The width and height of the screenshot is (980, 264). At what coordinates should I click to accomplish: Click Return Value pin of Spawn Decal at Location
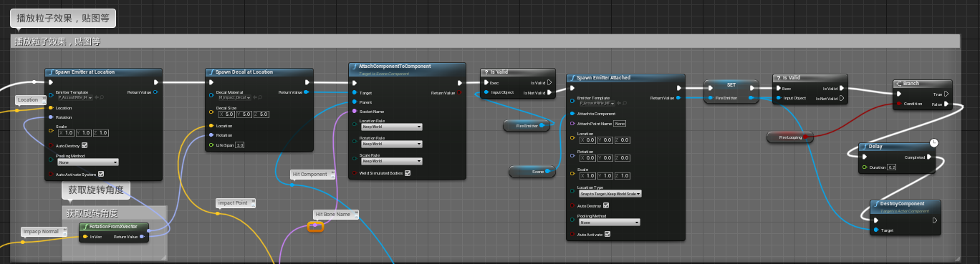pos(307,92)
